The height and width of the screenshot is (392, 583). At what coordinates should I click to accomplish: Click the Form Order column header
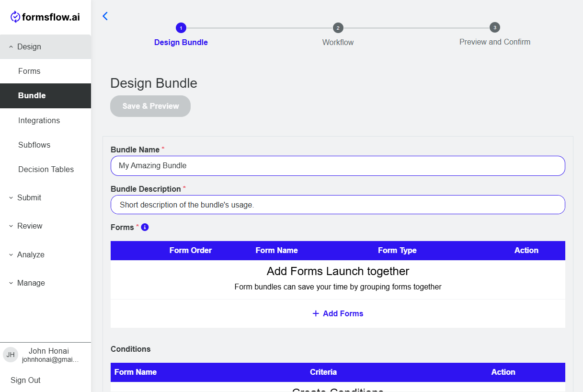(x=191, y=250)
